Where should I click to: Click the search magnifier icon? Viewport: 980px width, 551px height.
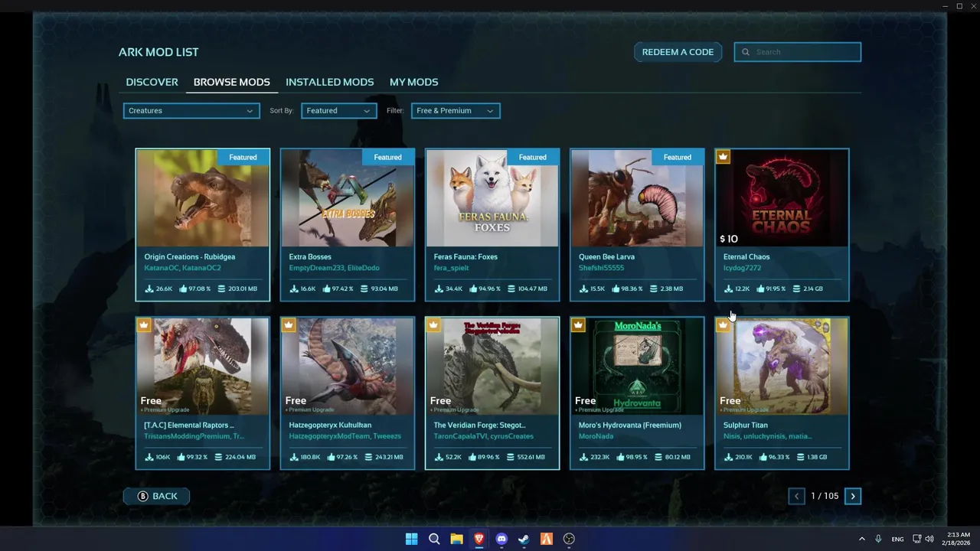pos(746,52)
